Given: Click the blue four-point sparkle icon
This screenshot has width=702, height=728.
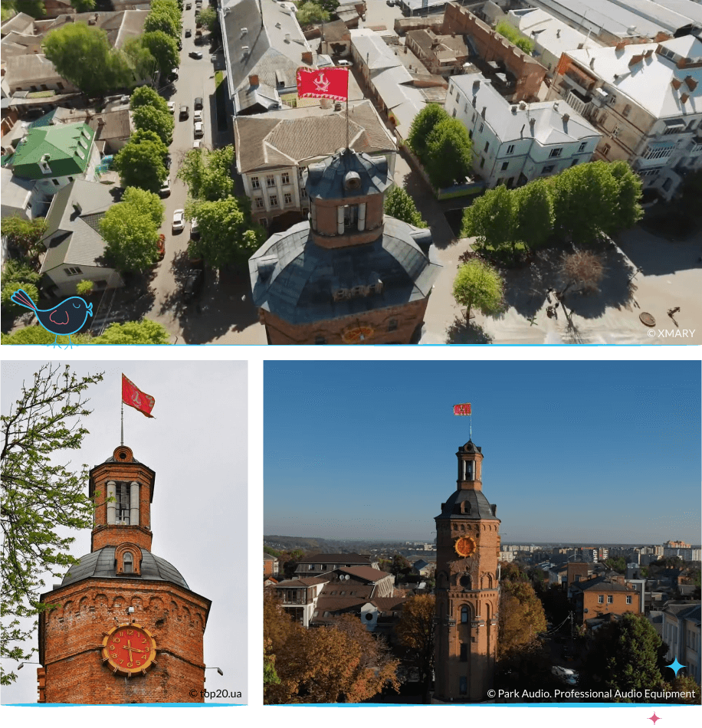Looking at the screenshot, I should (674, 667).
